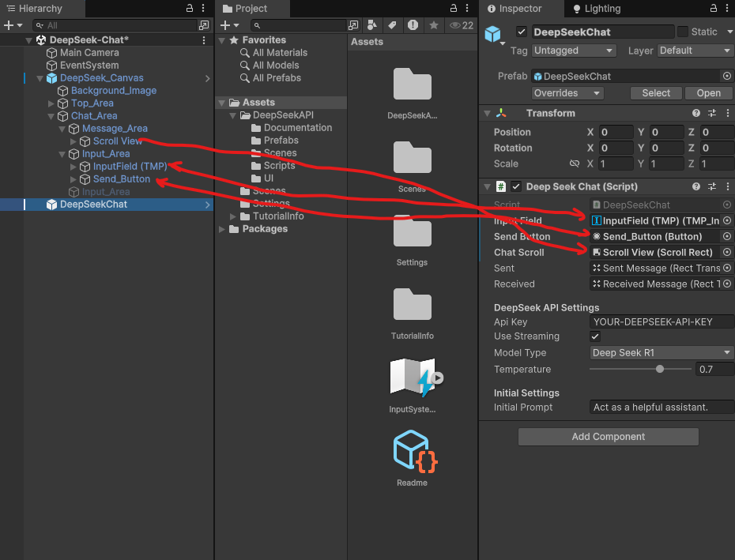
Task: Click the favorites star icon in Project toolbar
Action: [x=434, y=24]
